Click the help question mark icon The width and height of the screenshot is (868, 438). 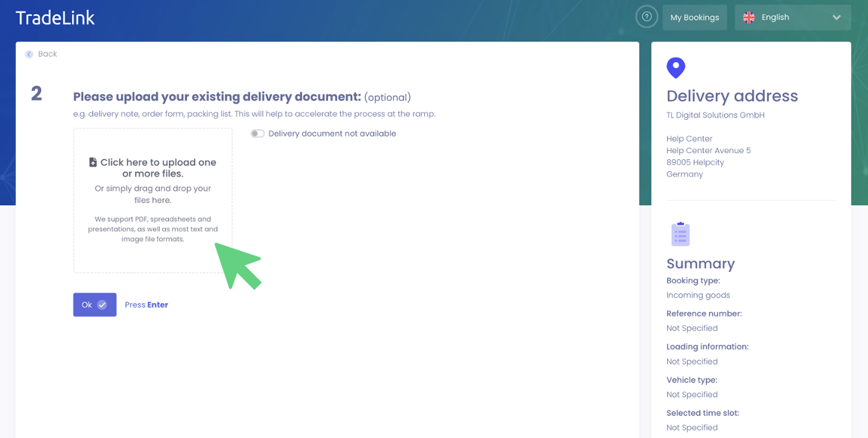(x=646, y=17)
